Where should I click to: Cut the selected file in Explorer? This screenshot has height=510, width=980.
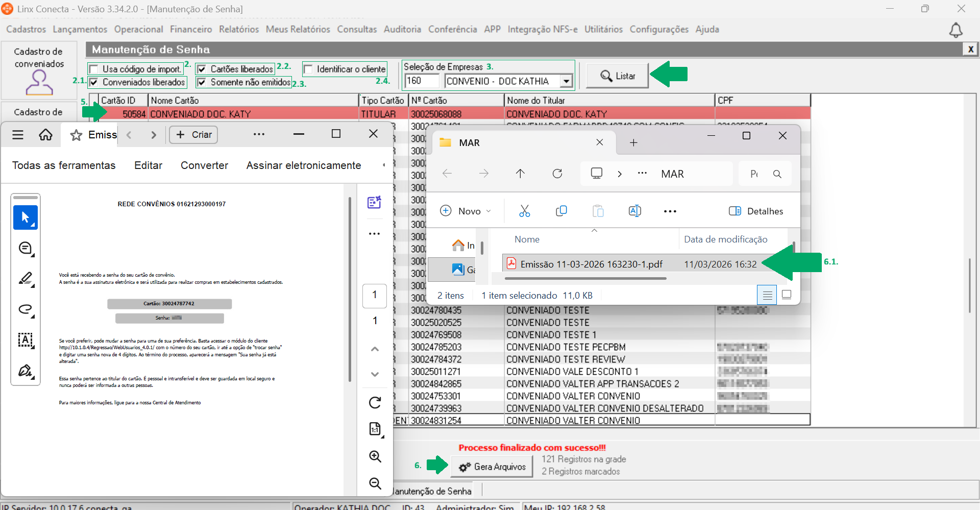525,211
